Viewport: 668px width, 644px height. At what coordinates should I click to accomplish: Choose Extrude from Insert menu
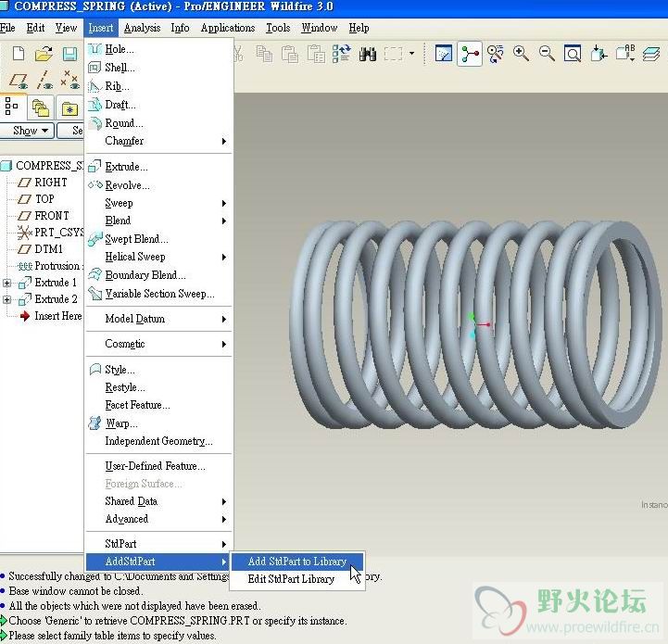[x=159, y=167]
